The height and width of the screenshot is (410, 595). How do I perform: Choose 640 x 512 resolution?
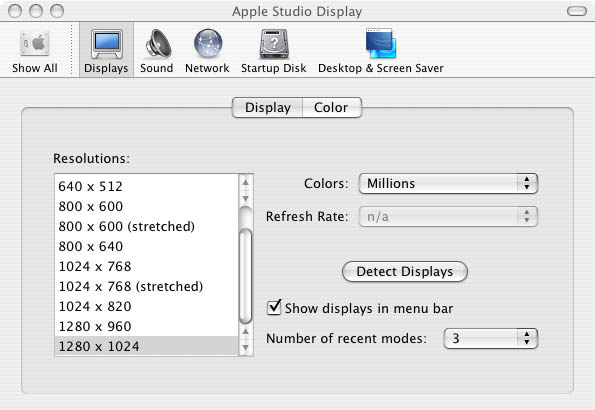click(x=146, y=186)
